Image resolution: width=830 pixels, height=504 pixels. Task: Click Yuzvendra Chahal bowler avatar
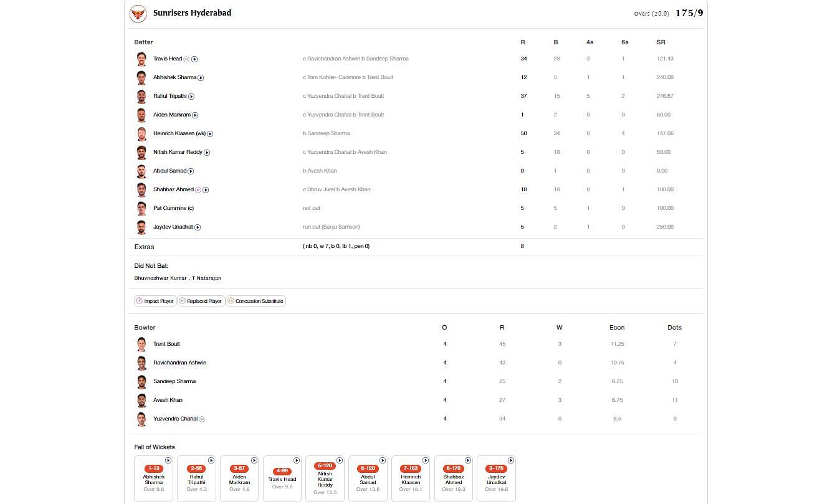(141, 419)
